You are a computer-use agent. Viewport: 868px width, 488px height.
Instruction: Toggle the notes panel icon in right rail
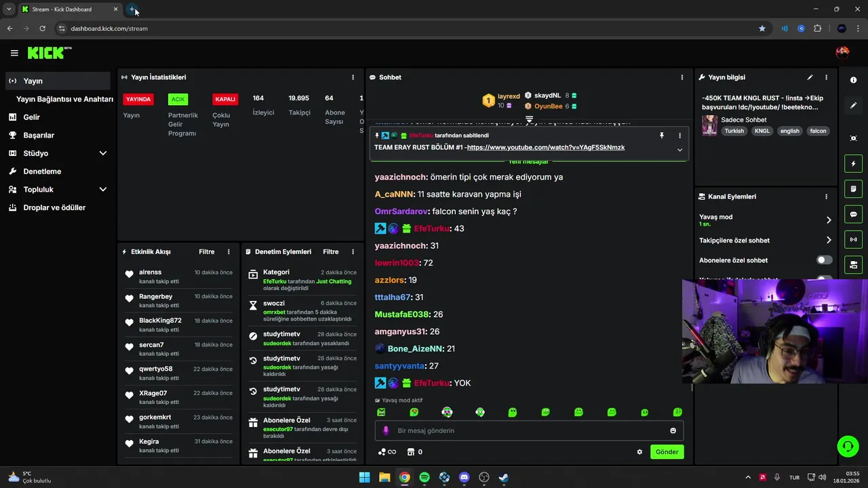click(853, 188)
